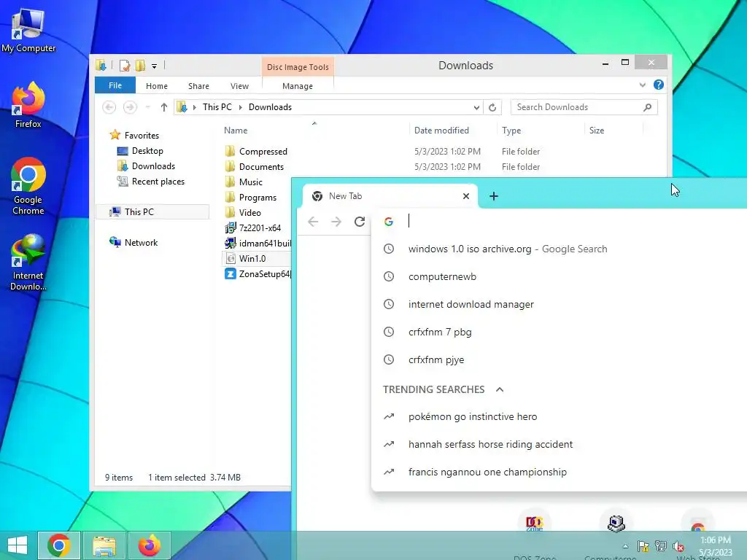Expand the Explorer ribbon chevron

point(642,85)
